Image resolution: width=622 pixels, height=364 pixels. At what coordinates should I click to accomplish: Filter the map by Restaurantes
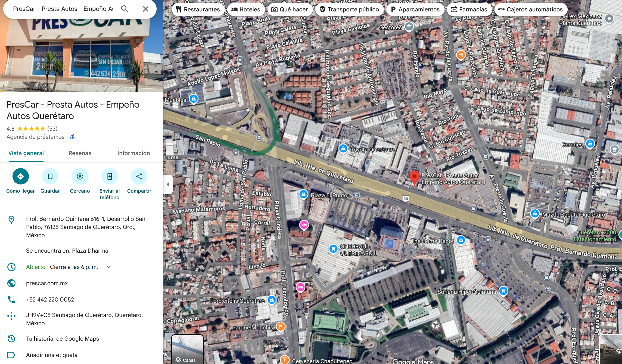click(198, 10)
